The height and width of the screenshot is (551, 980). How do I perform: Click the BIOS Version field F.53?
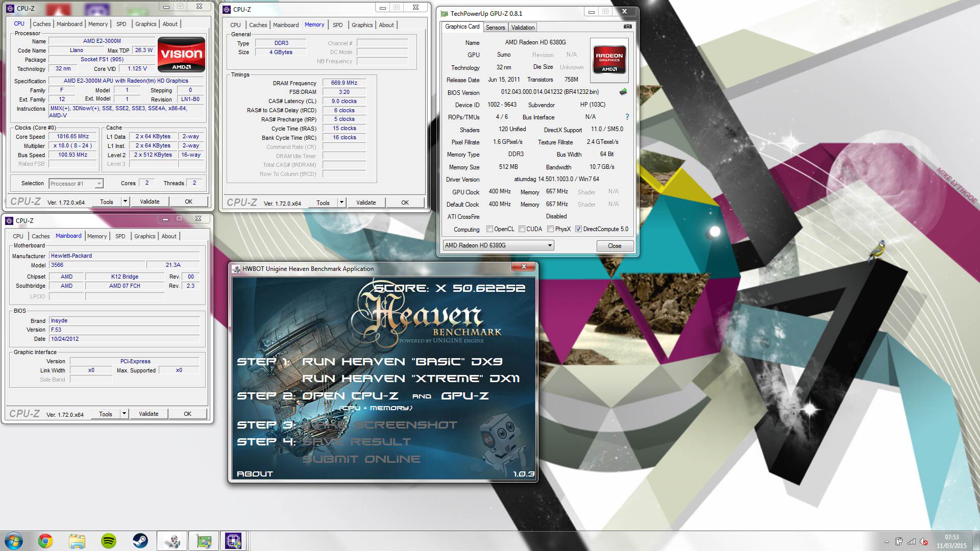(124, 330)
